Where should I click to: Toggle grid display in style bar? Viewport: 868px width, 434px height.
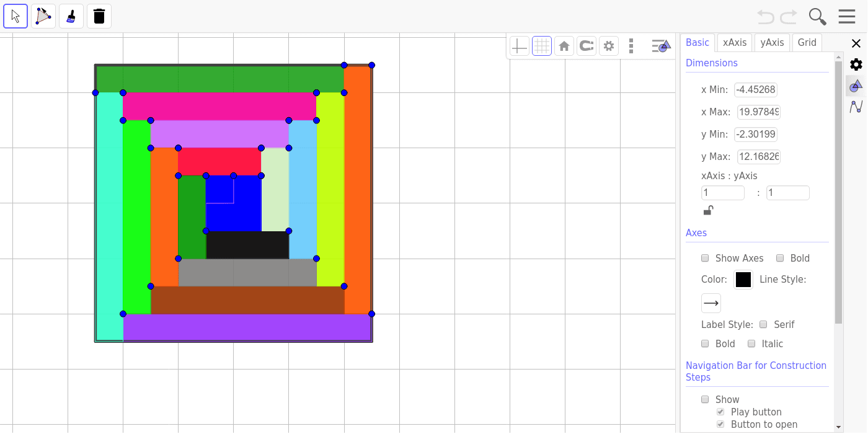point(542,46)
